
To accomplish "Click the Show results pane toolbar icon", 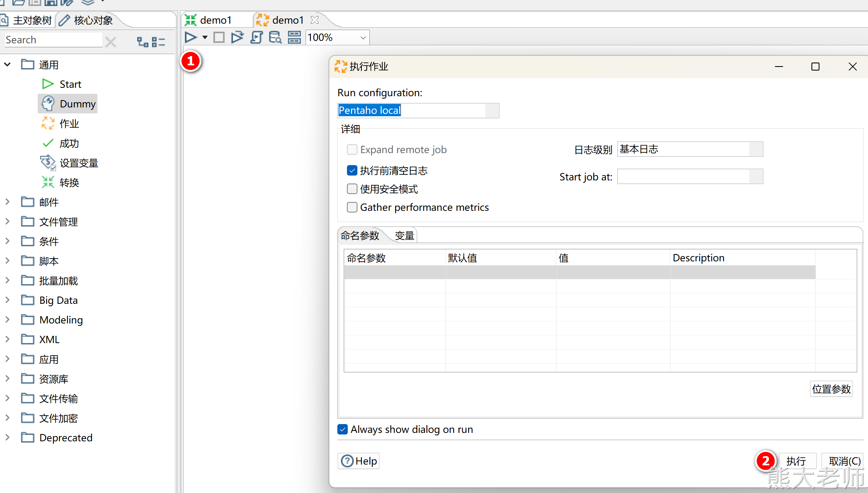I will pos(294,38).
